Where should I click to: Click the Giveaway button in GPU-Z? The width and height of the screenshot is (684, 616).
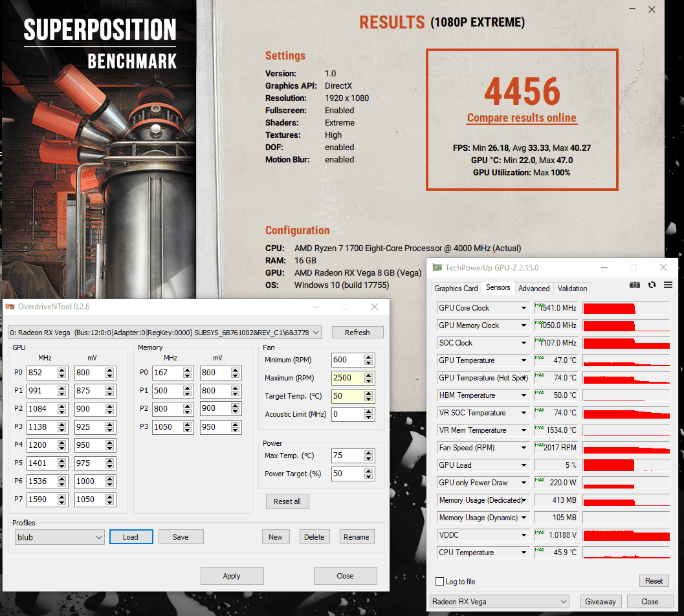point(601,602)
